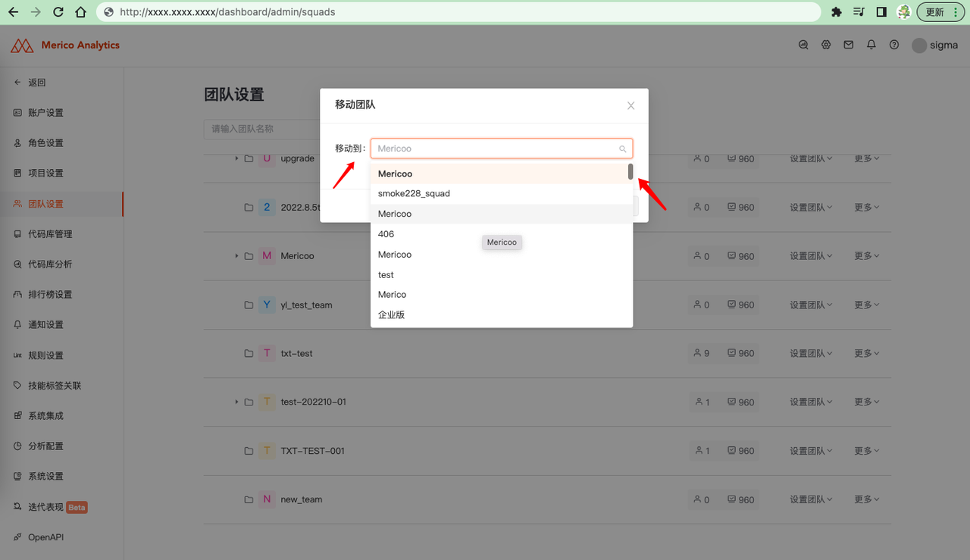Click the browser back arrow

[13, 12]
